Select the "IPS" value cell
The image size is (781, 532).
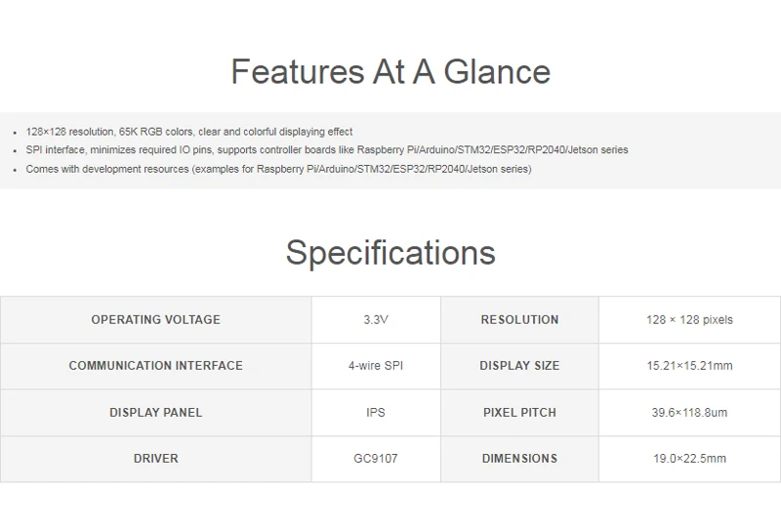click(376, 413)
